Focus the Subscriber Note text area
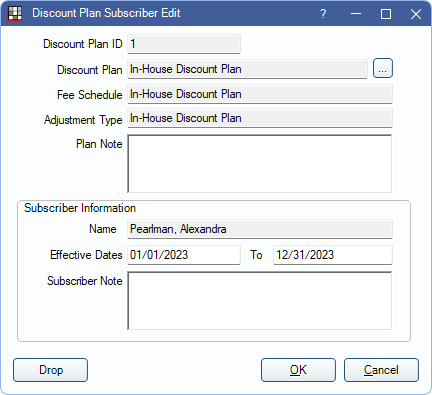The height and width of the screenshot is (395, 432). click(x=260, y=301)
